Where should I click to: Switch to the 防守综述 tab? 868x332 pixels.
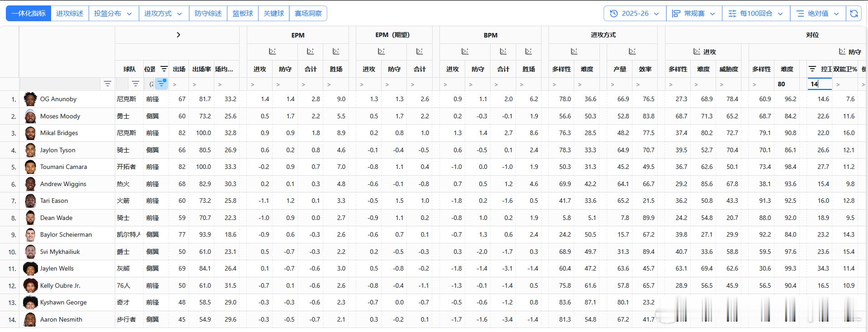[x=208, y=14]
